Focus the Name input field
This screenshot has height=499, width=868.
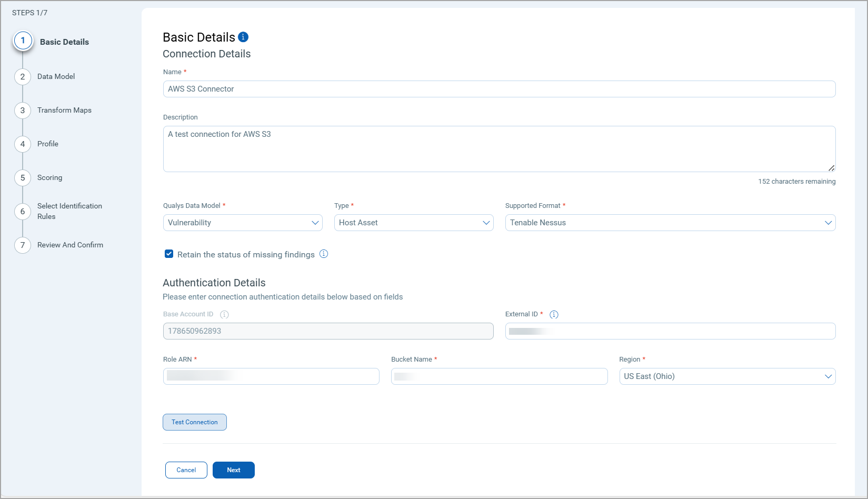499,89
